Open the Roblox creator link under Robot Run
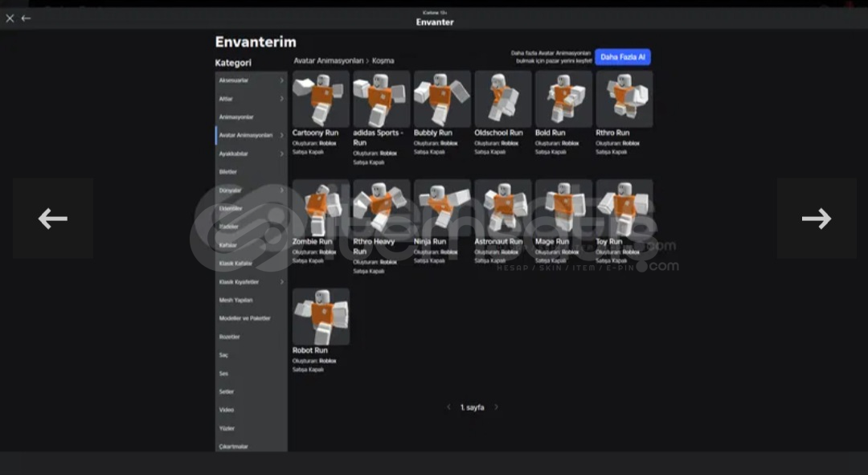Viewport: 868px width, 475px height. click(328, 361)
